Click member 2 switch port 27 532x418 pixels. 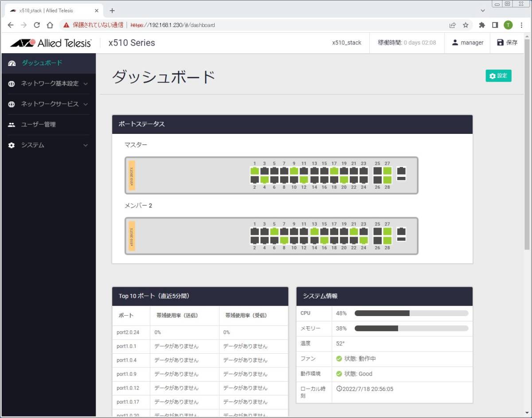click(387, 231)
